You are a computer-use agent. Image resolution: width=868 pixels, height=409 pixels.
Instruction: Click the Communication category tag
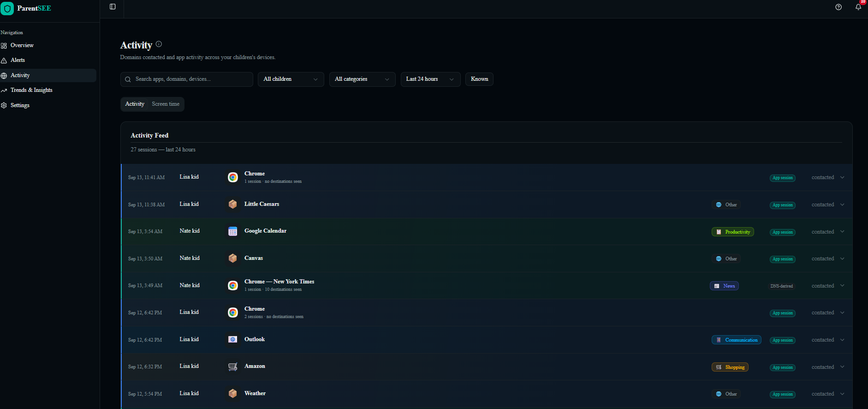737,340
